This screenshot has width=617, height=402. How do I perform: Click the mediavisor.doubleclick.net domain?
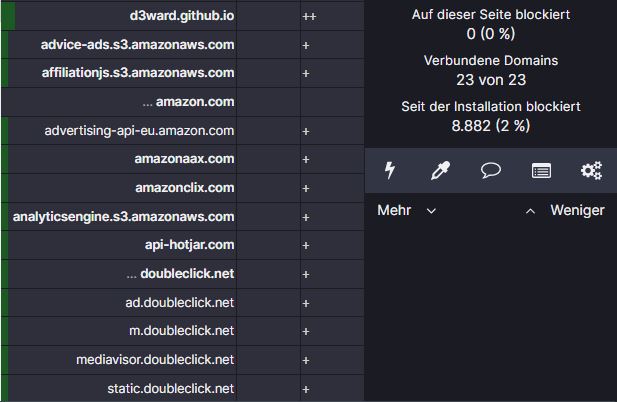tap(155, 360)
